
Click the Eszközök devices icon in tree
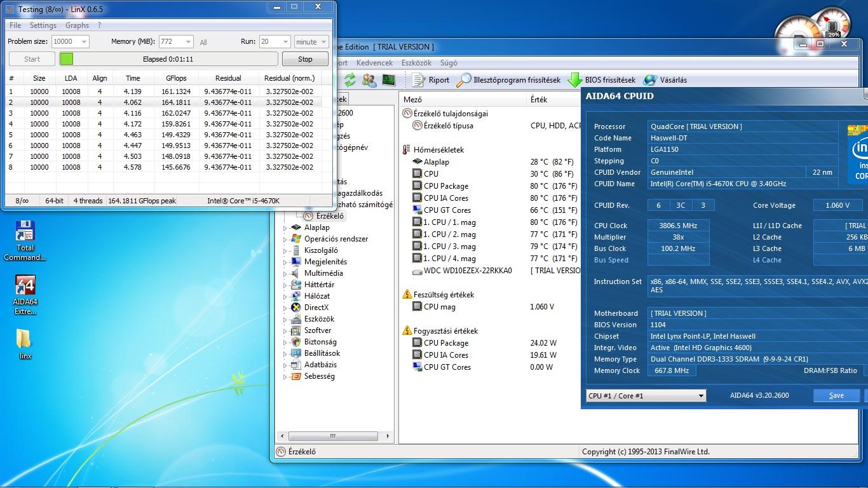(x=295, y=319)
